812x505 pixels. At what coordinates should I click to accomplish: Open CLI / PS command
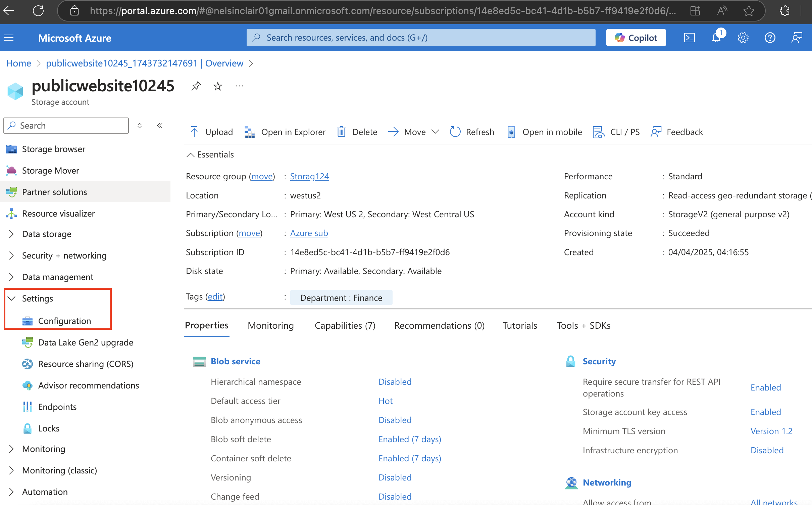[x=616, y=132]
